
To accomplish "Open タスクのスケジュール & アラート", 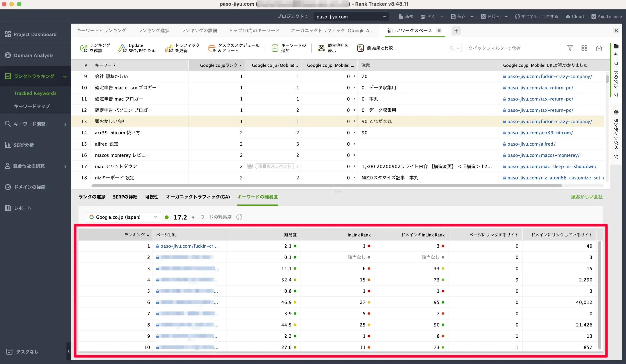I will pos(234,48).
